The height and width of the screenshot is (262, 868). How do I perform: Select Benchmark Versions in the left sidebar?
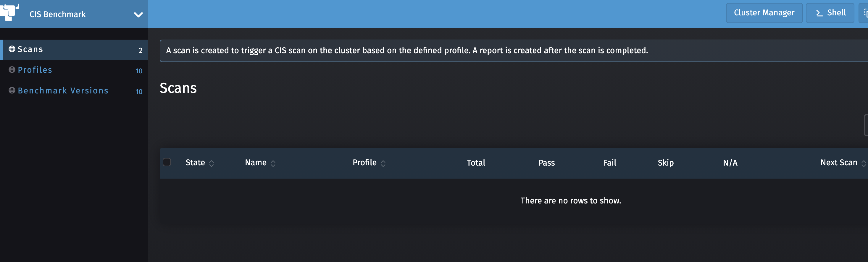click(63, 90)
